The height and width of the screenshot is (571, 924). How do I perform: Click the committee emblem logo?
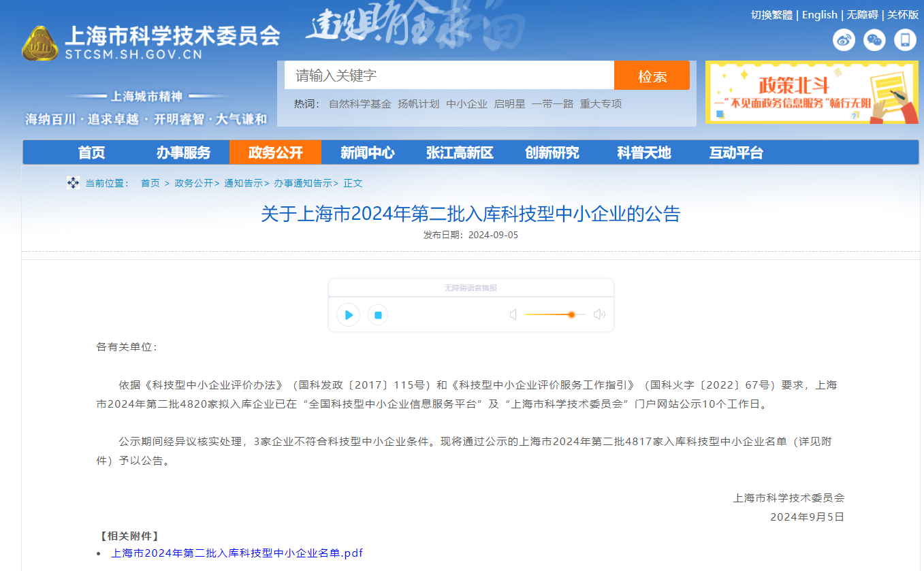coord(39,44)
